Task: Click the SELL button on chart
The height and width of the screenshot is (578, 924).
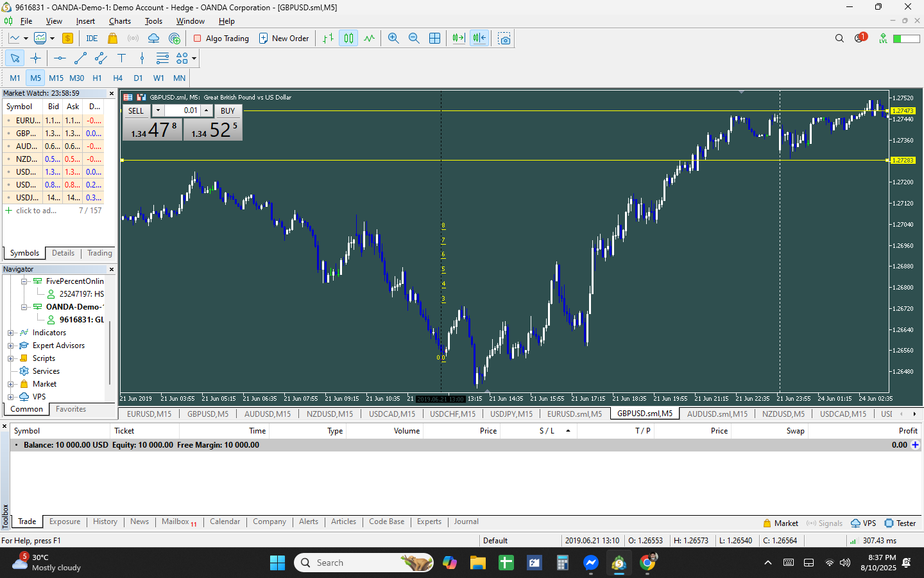Action: (x=136, y=110)
